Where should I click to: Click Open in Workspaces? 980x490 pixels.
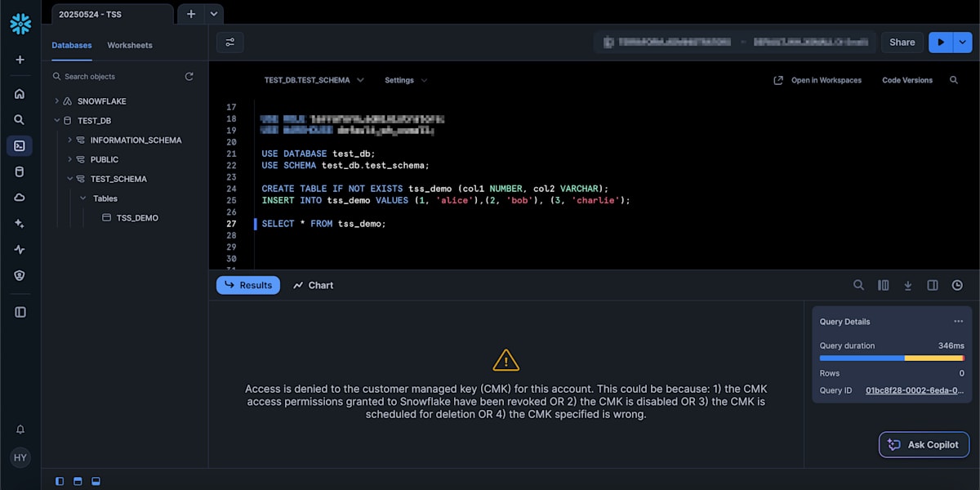click(817, 80)
